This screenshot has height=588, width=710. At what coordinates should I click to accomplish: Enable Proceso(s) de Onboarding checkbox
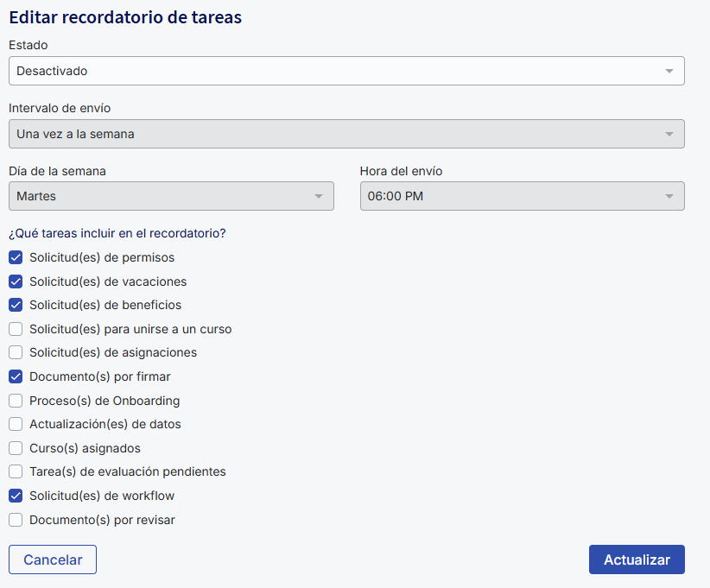[x=16, y=401]
